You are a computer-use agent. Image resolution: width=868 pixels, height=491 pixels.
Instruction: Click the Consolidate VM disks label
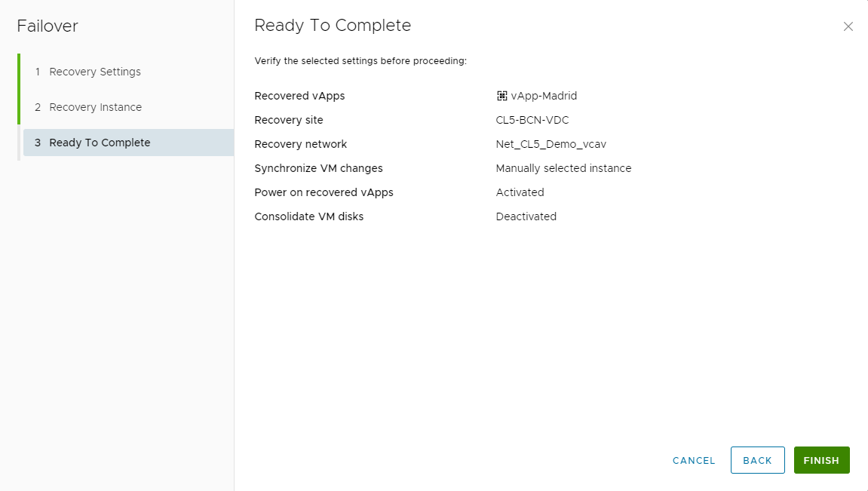coord(309,216)
